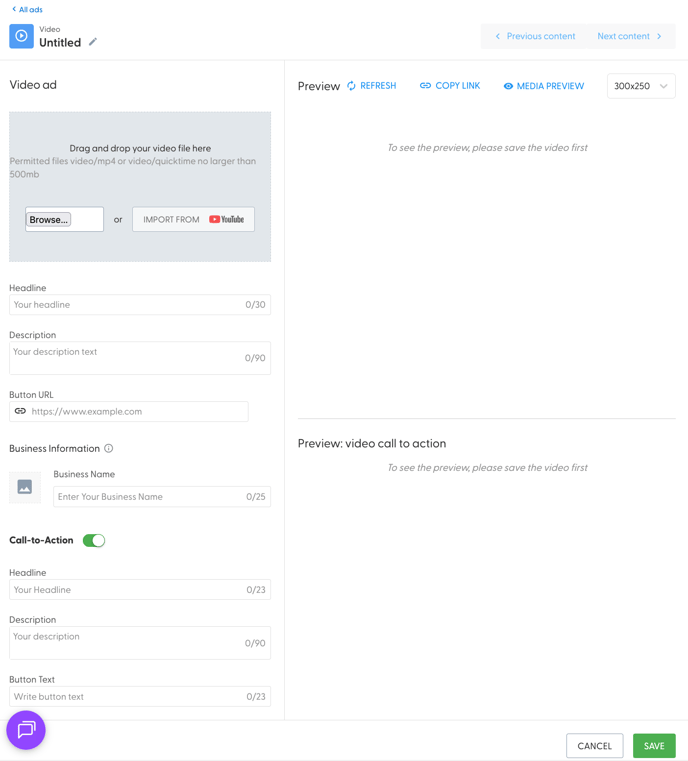Click the Business Information info icon
The width and height of the screenshot is (688, 761).
109,449
